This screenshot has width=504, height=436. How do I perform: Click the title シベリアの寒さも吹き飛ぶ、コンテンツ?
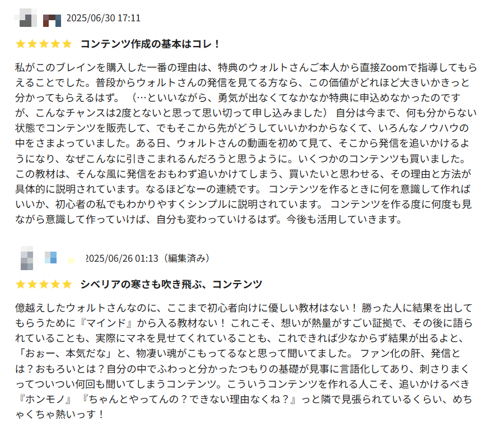[171, 284]
